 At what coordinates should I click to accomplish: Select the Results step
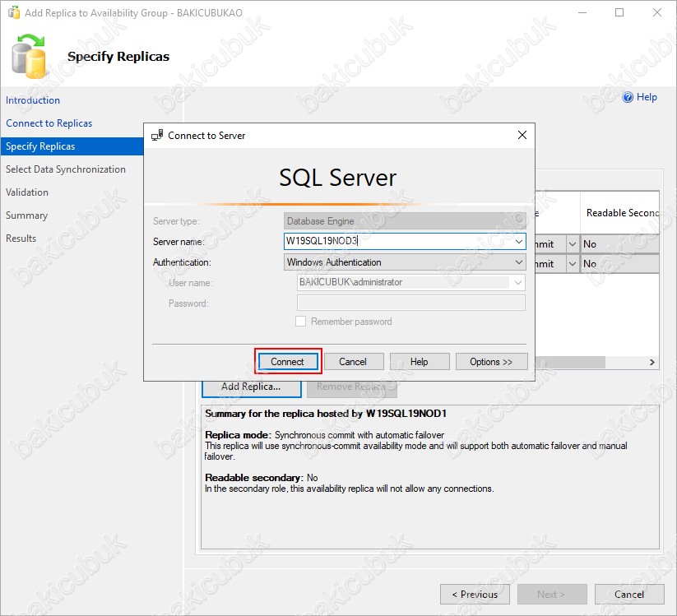tap(21, 239)
